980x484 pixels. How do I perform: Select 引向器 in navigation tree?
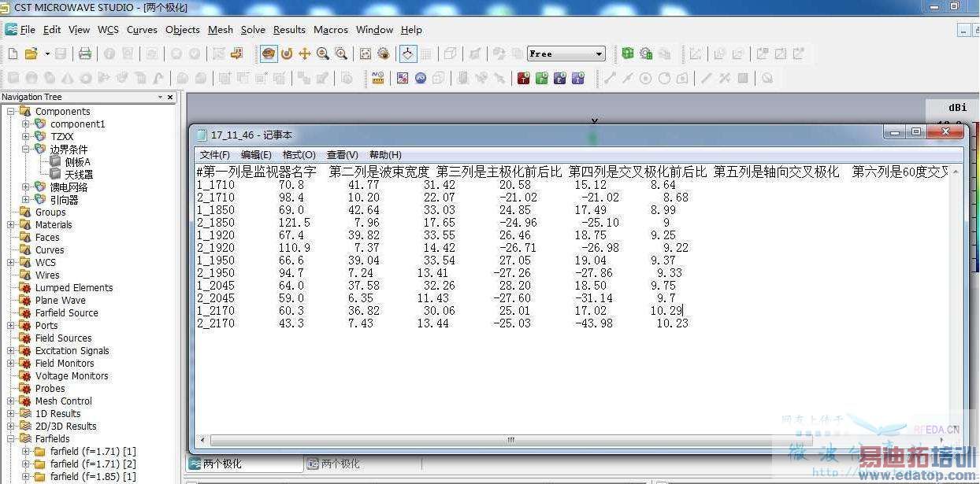[x=65, y=199]
